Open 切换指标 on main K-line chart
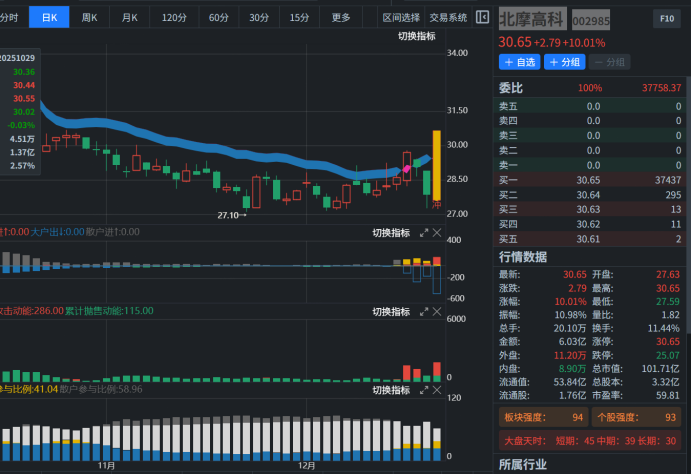692x475 pixels. click(x=416, y=36)
